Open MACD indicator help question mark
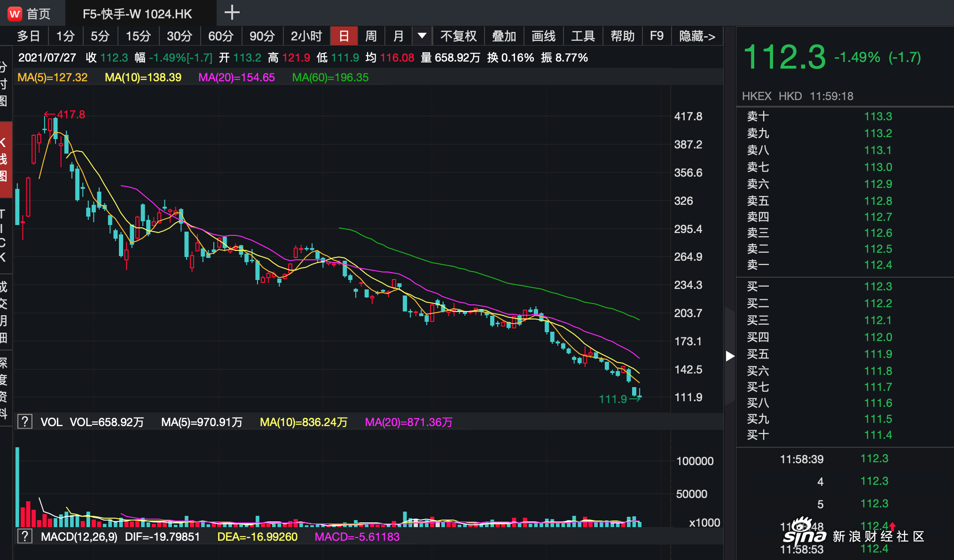The width and height of the screenshot is (954, 560). tap(24, 537)
